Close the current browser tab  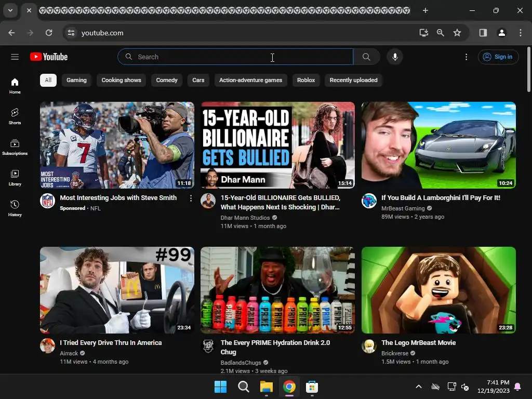coord(29,10)
